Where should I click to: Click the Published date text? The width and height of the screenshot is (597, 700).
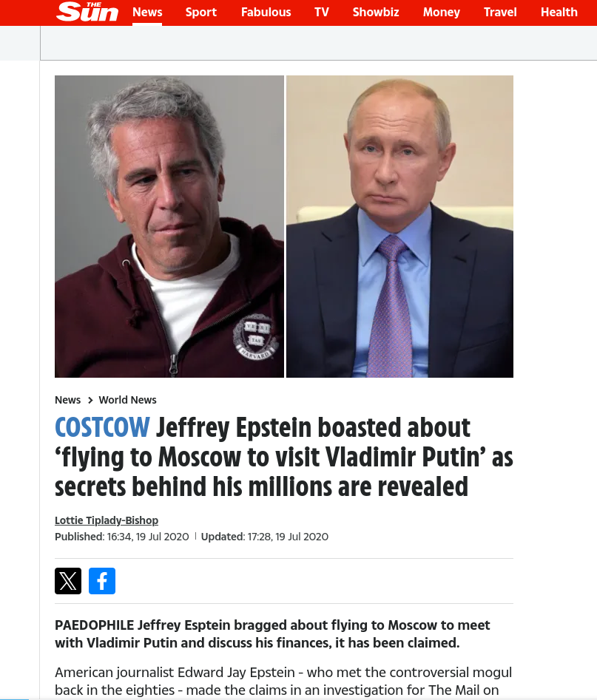(121, 537)
